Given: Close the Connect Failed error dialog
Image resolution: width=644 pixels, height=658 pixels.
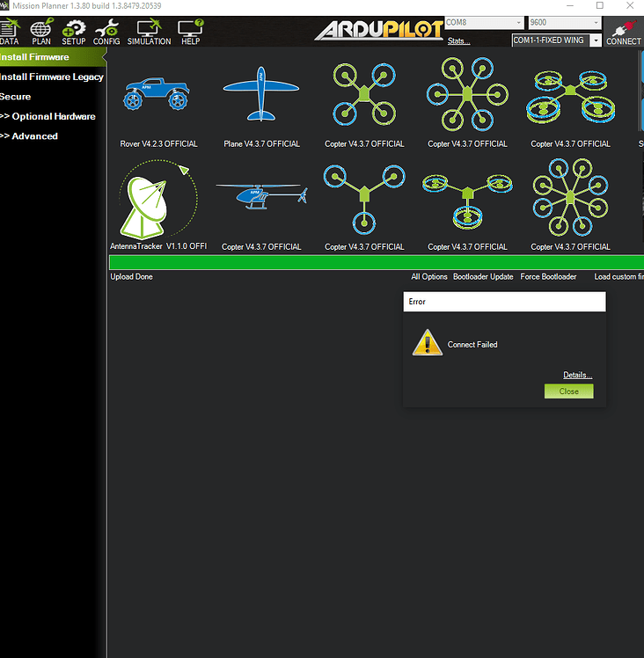Looking at the screenshot, I should (x=568, y=391).
